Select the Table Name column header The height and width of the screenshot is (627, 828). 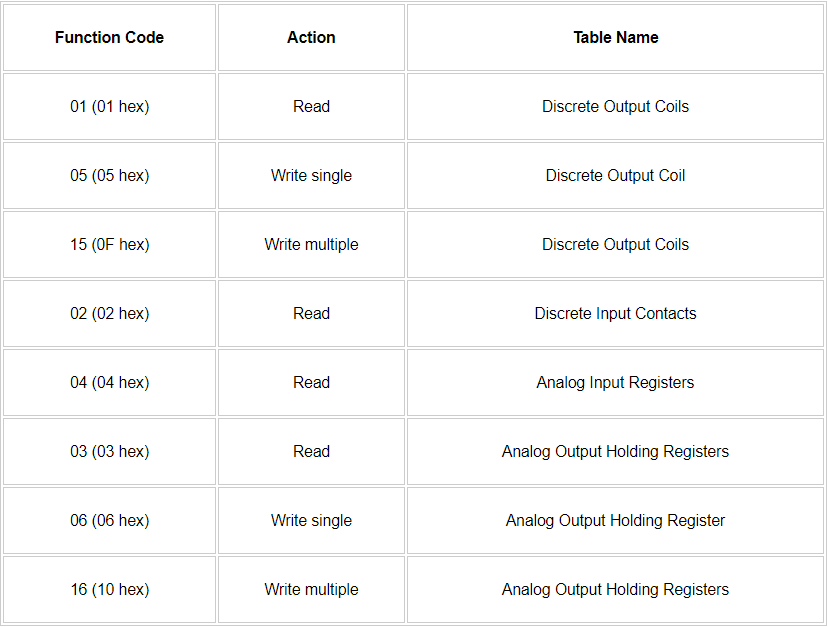click(615, 37)
